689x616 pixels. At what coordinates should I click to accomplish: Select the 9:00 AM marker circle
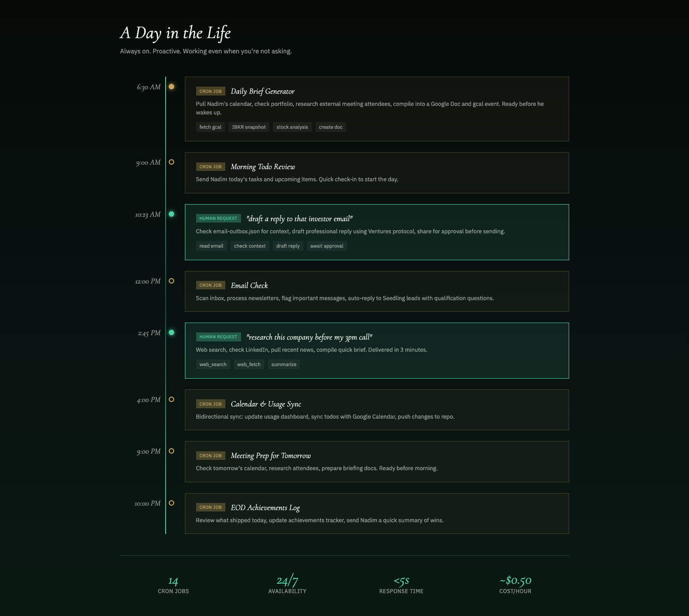171,162
